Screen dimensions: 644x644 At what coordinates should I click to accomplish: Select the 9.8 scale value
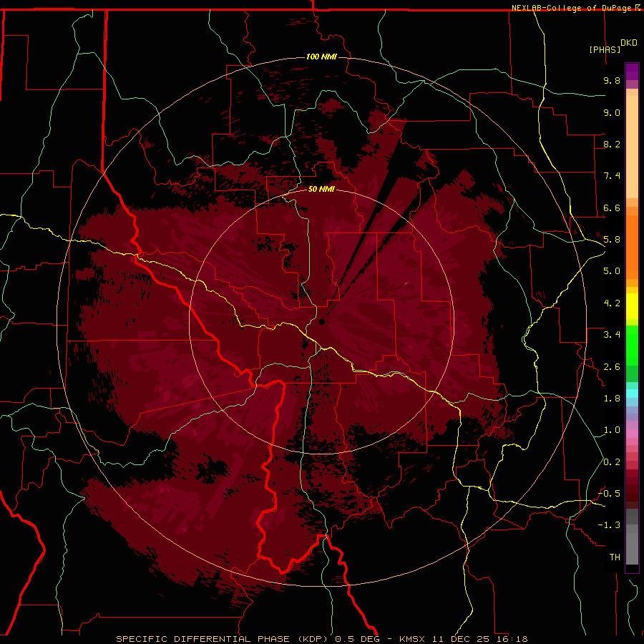point(612,80)
